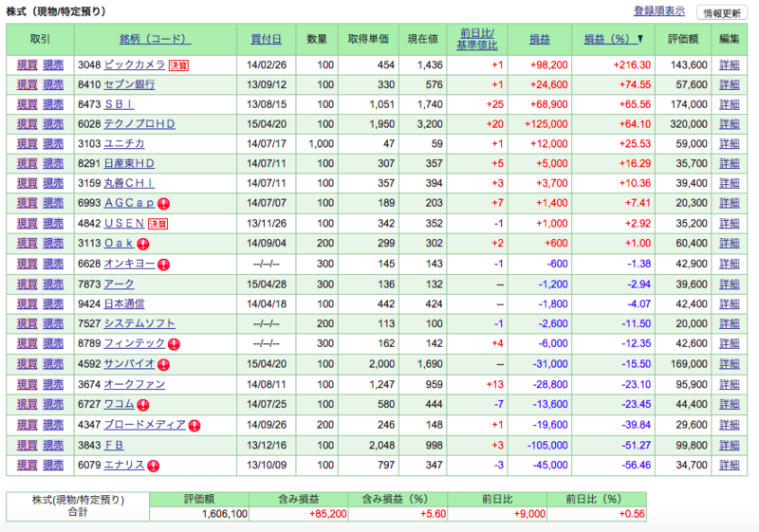This screenshot has width=759, height=532.
Task: Click the red alert icon beside ブロードメディア
Action: click(194, 426)
